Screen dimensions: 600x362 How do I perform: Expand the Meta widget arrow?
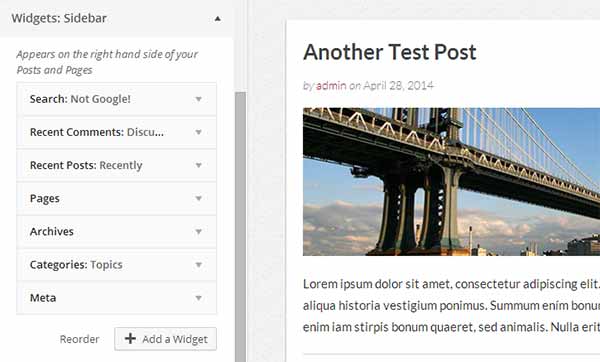point(199,298)
